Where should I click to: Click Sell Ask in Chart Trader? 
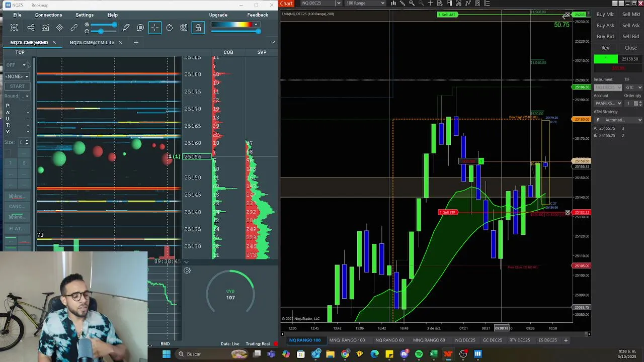(631, 26)
